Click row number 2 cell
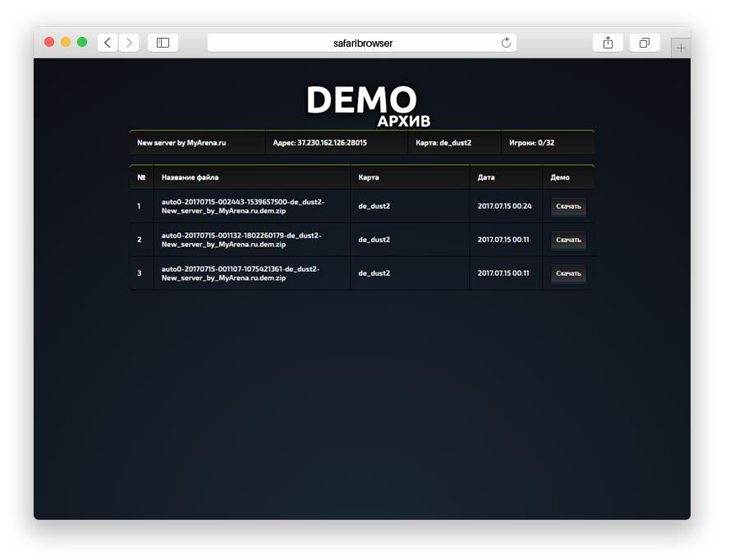The image size is (730, 560). pyautogui.click(x=141, y=240)
